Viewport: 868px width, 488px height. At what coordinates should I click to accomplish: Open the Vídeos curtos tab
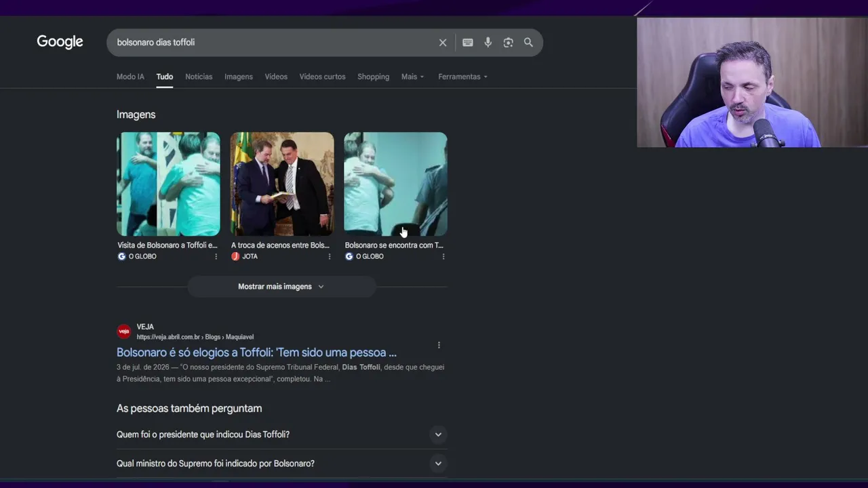coord(323,77)
